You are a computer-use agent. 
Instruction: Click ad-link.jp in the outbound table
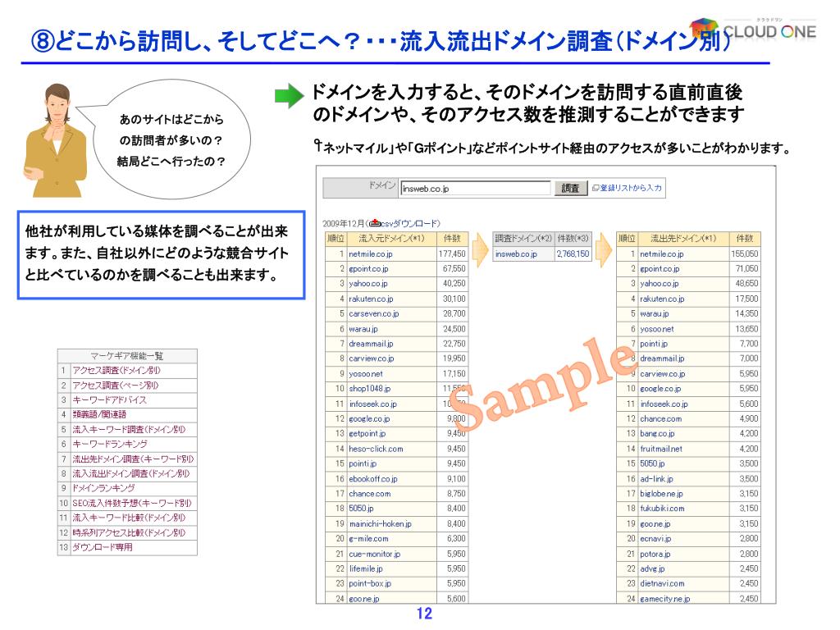click(657, 479)
